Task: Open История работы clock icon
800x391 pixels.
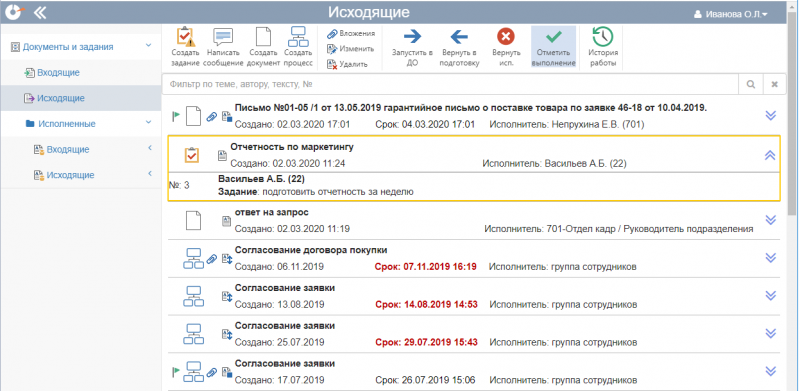Action: pos(603,36)
